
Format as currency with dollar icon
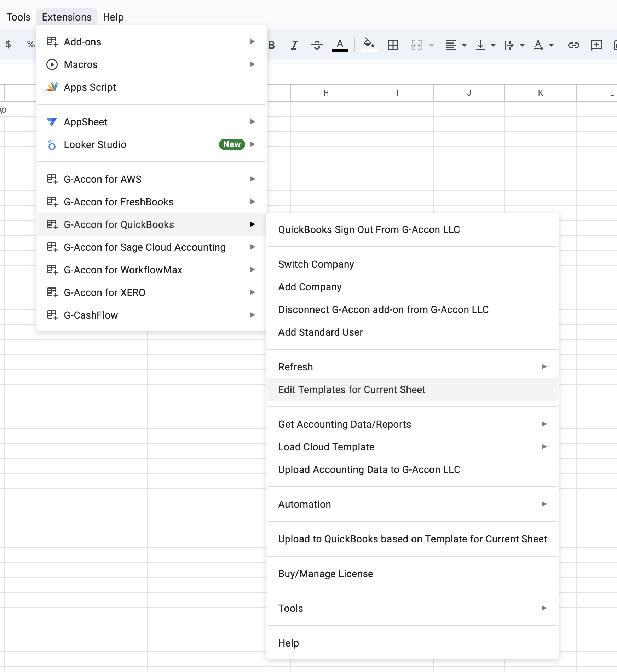8,44
